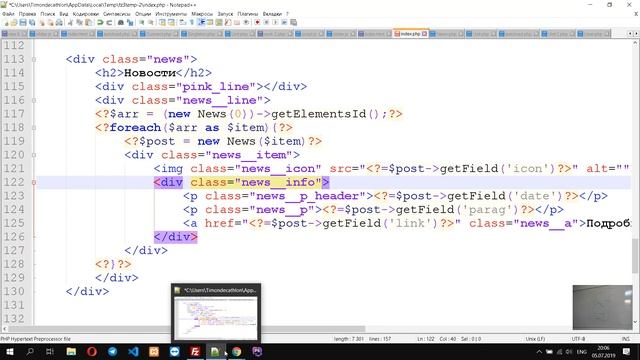Click 'Unix (LF)' in status bar
The width and height of the screenshot is (640, 360).
coord(535,339)
